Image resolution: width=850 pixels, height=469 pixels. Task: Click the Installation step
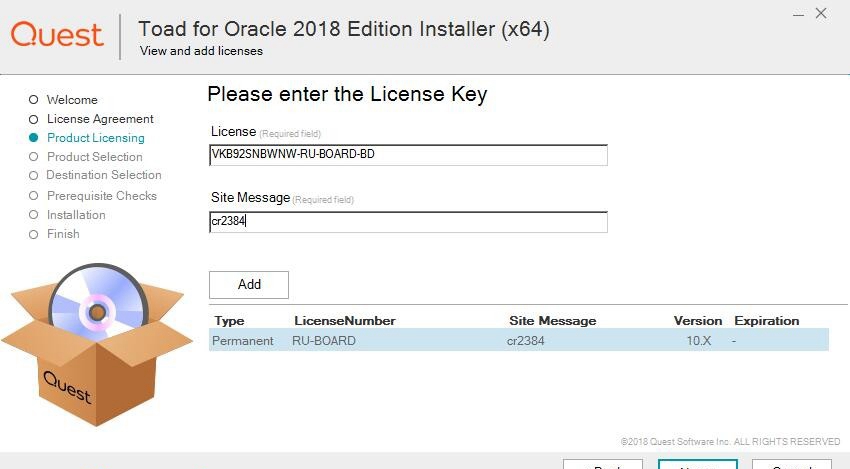pos(67,215)
